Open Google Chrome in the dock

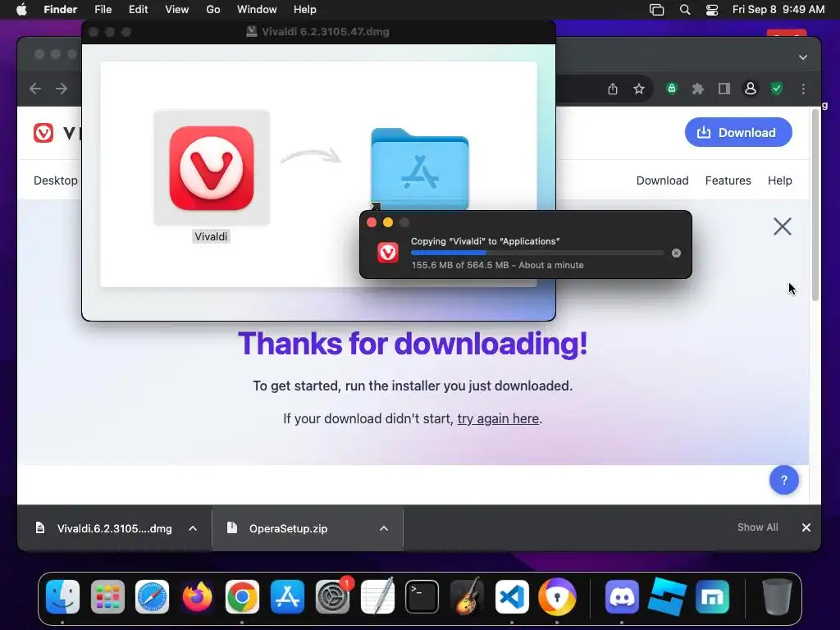point(242,597)
